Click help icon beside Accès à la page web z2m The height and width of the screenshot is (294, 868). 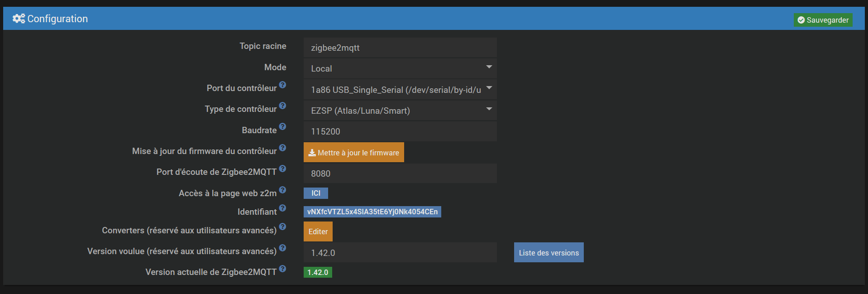tap(282, 190)
